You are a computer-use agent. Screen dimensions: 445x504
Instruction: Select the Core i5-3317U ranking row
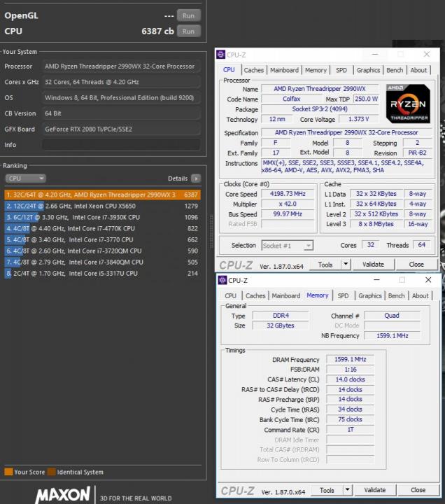pos(102,274)
